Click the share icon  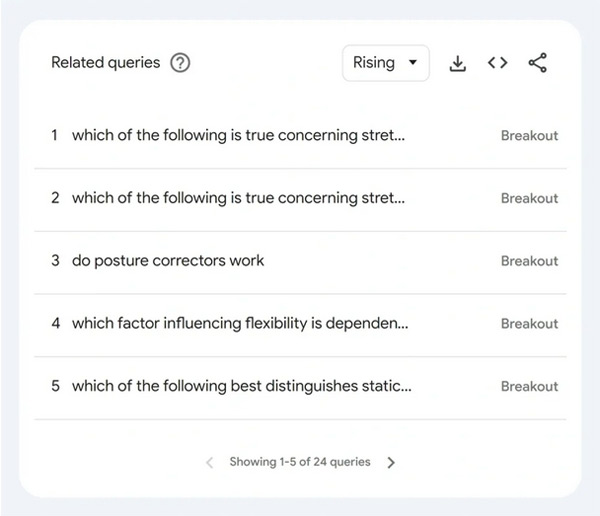point(538,63)
